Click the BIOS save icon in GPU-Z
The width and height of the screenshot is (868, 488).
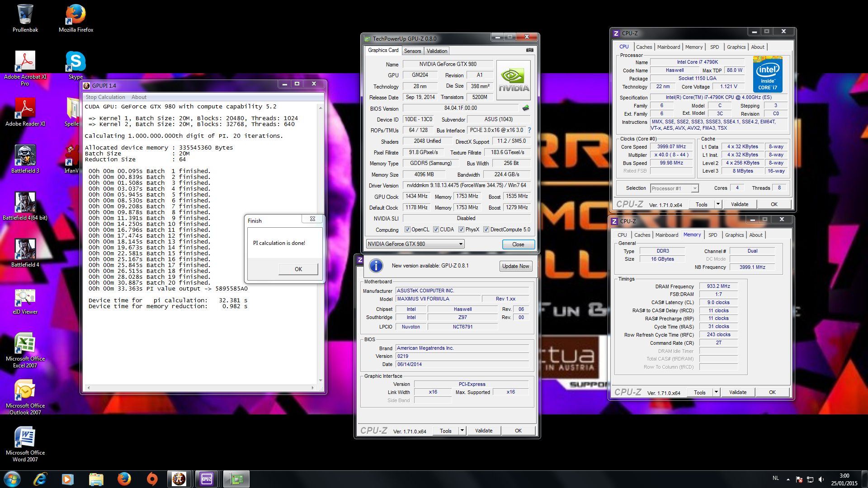pyautogui.click(x=526, y=108)
